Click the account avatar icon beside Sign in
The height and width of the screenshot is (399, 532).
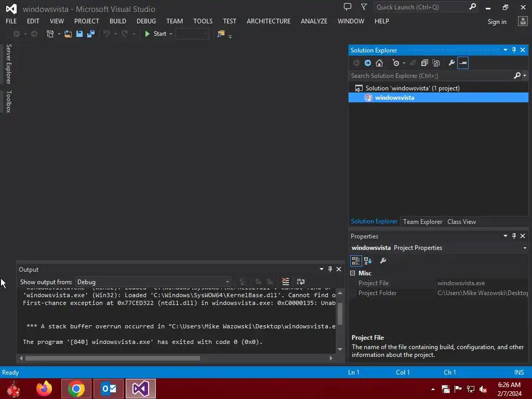pos(523,21)
